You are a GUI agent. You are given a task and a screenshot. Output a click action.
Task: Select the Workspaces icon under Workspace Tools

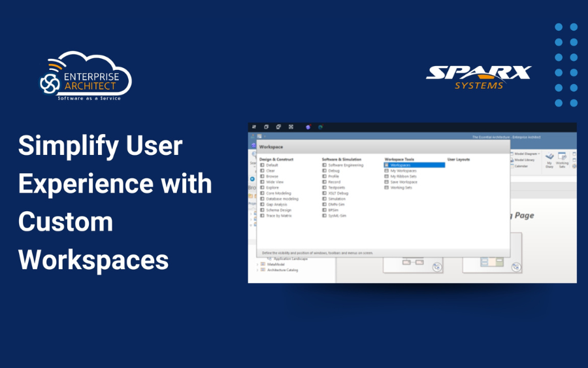[387, 165]
